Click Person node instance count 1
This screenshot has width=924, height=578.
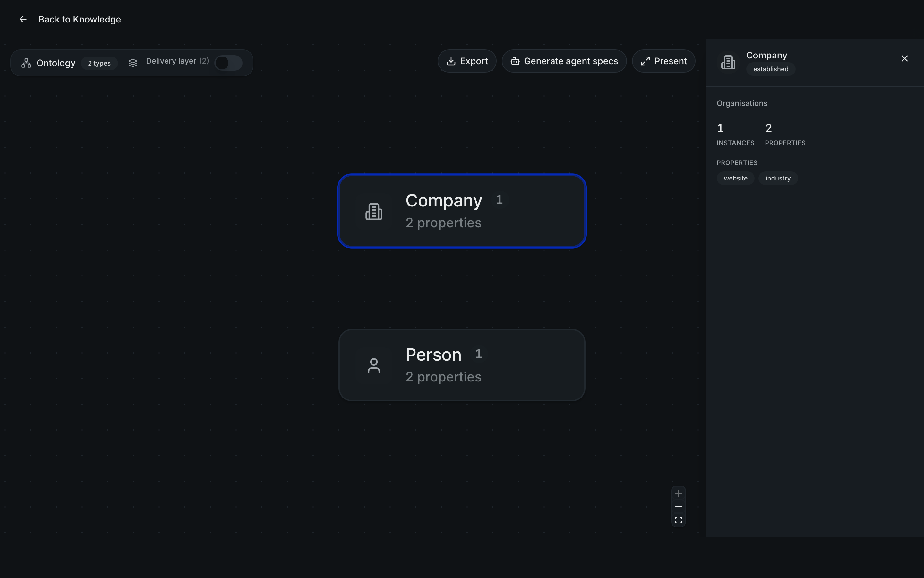(x=478, y=354)
